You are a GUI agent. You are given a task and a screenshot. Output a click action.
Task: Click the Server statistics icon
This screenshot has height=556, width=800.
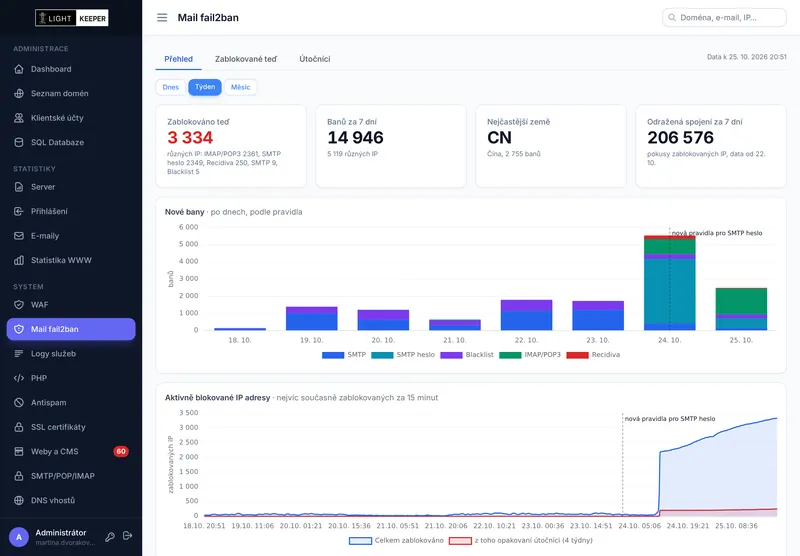(19, 187)
